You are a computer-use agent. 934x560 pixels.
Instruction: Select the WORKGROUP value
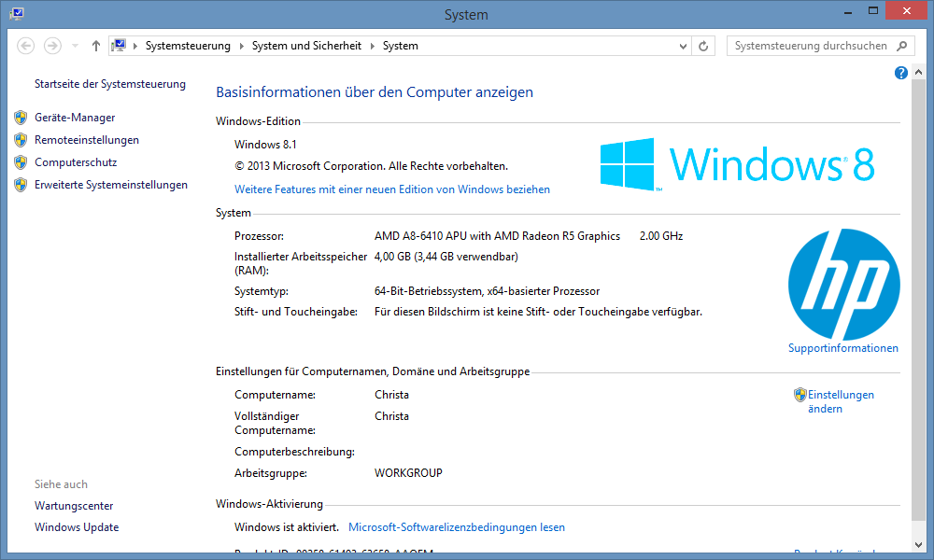click(409, 473)
